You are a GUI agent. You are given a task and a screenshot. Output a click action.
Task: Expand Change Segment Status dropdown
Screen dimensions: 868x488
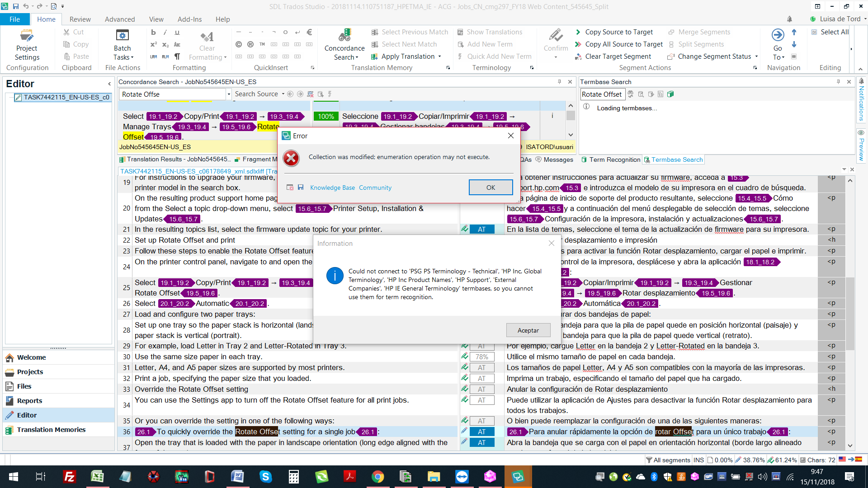click(756, 56)
